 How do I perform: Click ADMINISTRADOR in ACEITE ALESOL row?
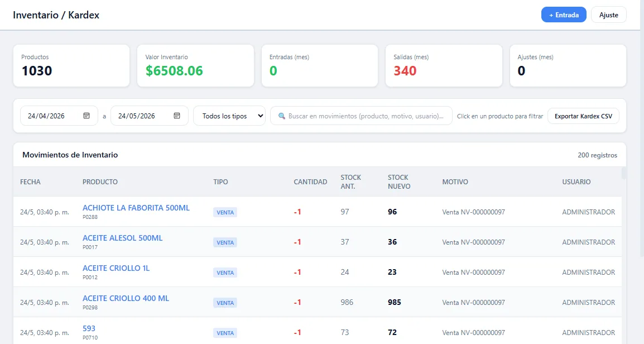589,242
